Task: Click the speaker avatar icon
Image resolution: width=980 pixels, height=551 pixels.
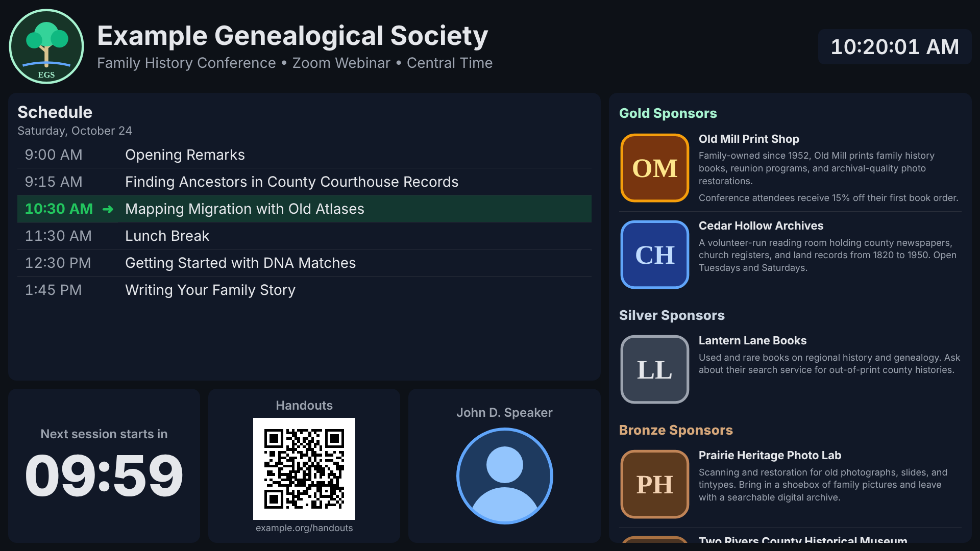Action: (x=504, y=476)
